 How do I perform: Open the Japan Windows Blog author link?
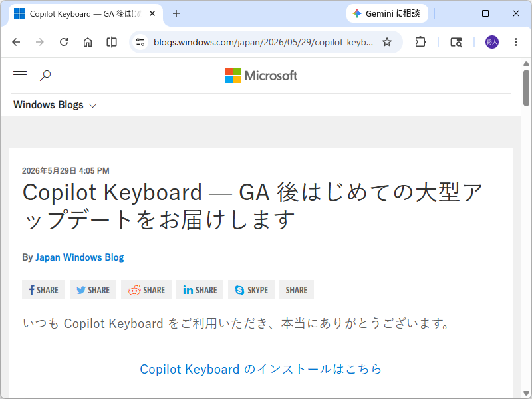pyautogui.click(x=80, y=257)
